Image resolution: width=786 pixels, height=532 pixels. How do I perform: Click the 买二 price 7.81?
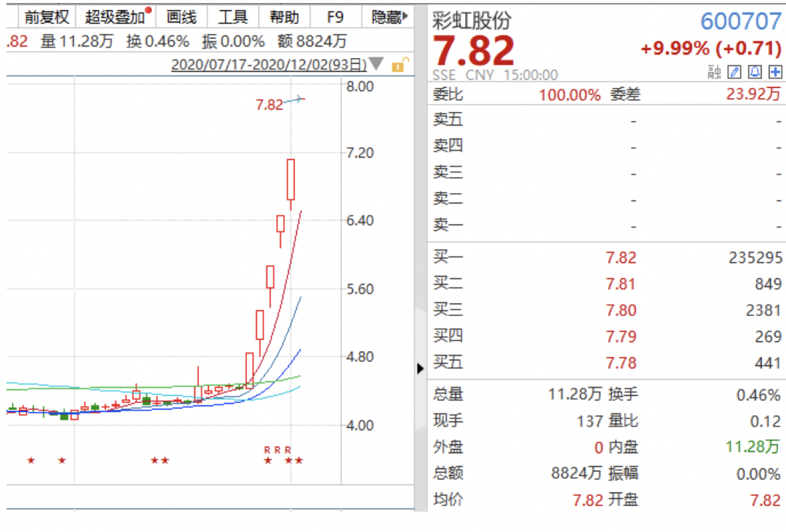621,285
